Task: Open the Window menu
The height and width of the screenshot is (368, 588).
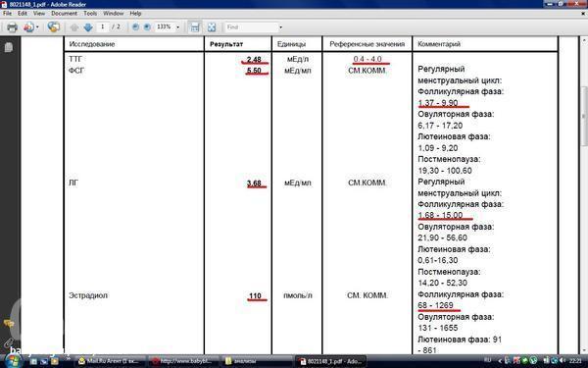Action: (x=114, y=13)
